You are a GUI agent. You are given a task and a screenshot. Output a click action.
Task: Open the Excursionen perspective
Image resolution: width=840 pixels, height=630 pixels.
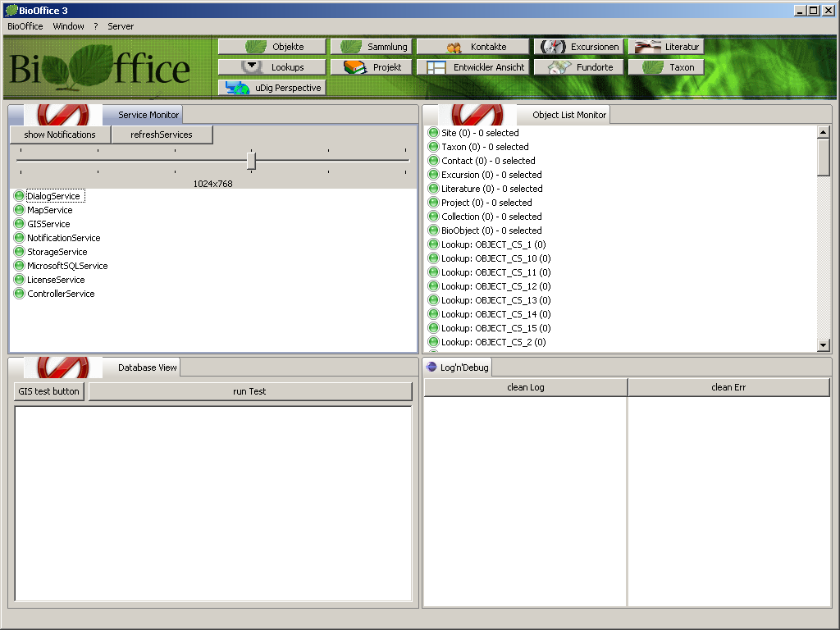579,47
